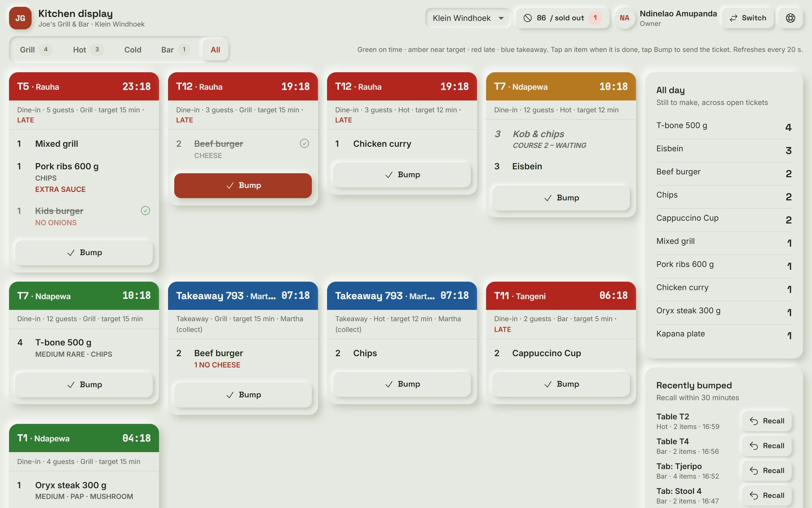The image size is (812, 508).
Task: Mark Pork ribs 600 g as done
Action: (84, 177)
